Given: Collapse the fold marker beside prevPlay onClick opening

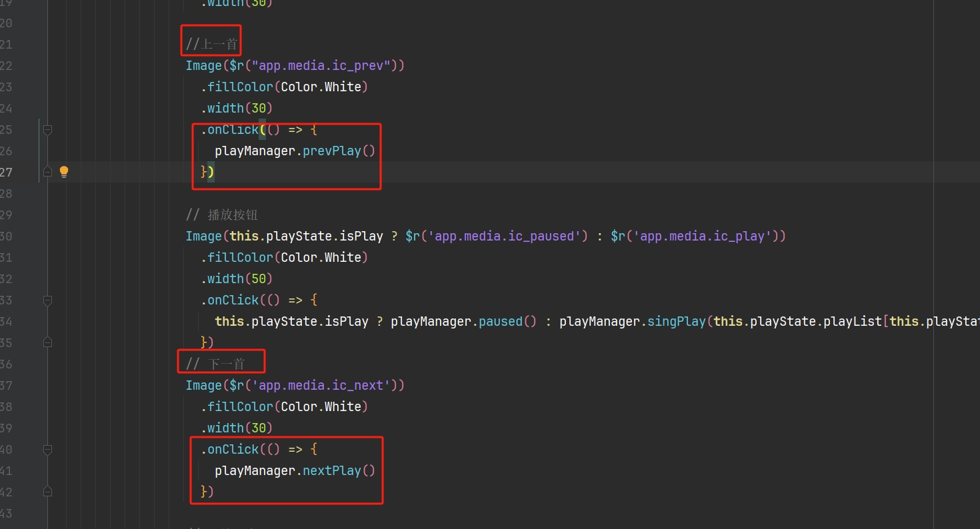Looking at the screenshot, I should point(47,130).
